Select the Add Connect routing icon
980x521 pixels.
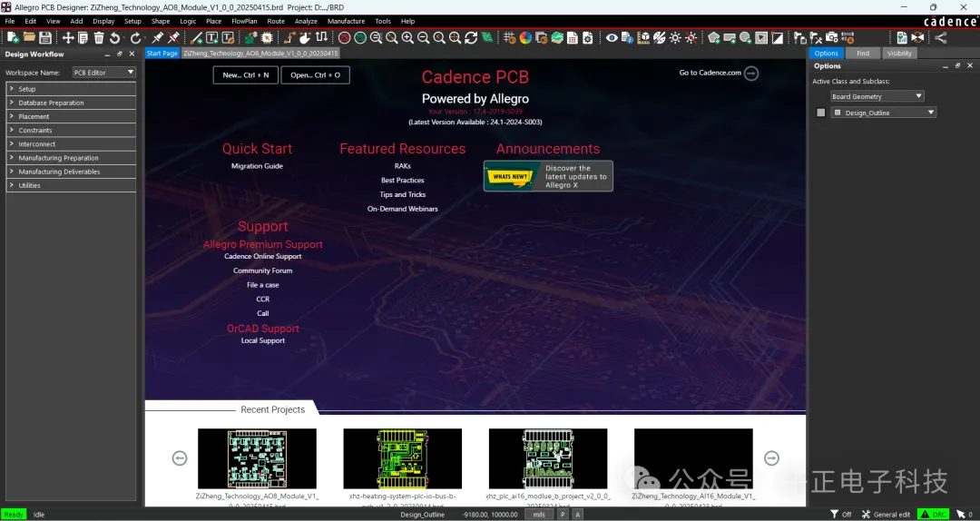coord(289,37)
